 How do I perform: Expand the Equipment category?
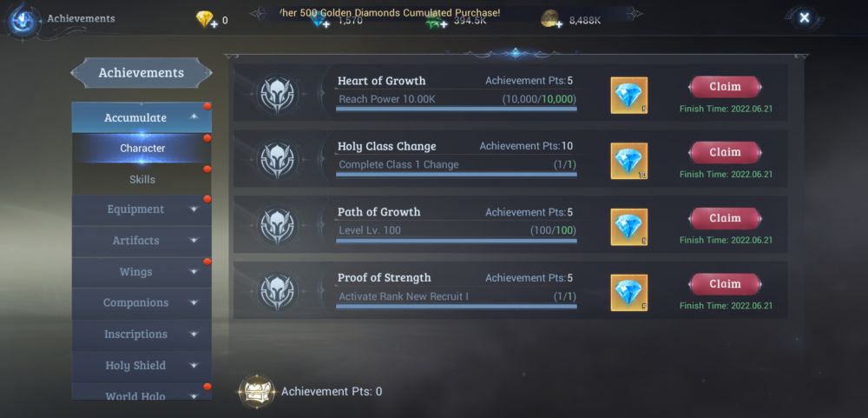(x=141, y=209)
